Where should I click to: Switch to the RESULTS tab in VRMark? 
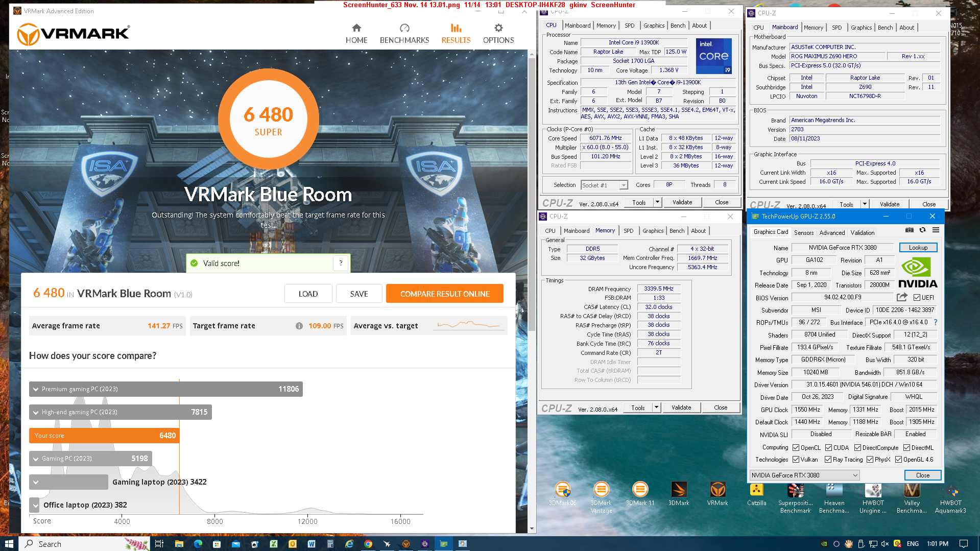tap(456, 34)
